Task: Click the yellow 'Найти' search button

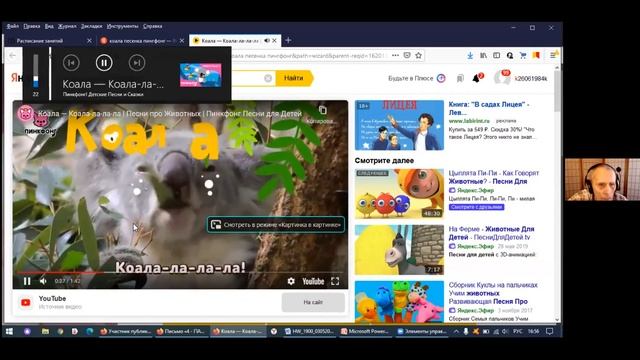Action: coord(294,78)
